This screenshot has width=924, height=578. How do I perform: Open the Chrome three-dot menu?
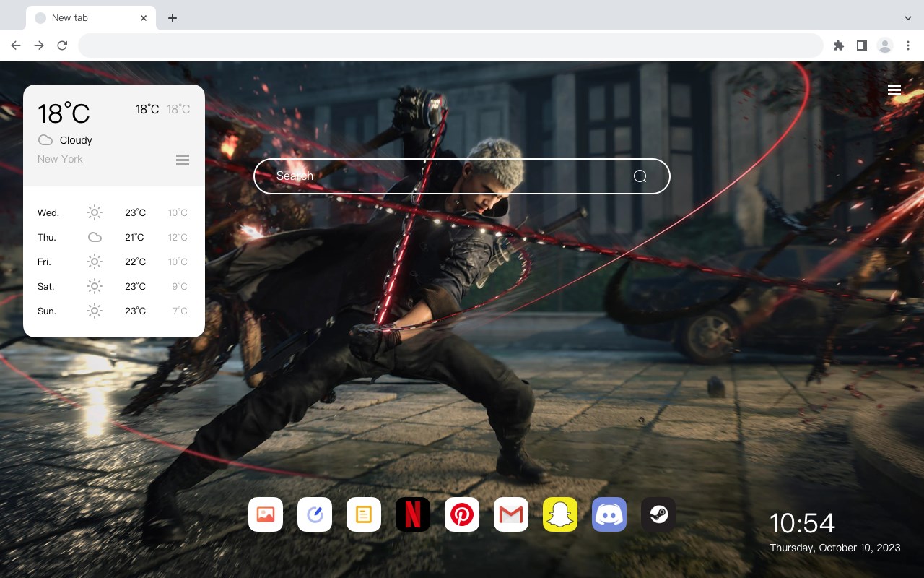(908, 46)
